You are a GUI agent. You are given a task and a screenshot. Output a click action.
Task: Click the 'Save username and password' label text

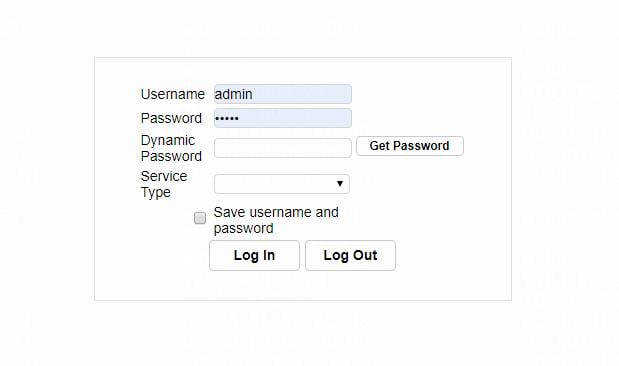point(276,220)
